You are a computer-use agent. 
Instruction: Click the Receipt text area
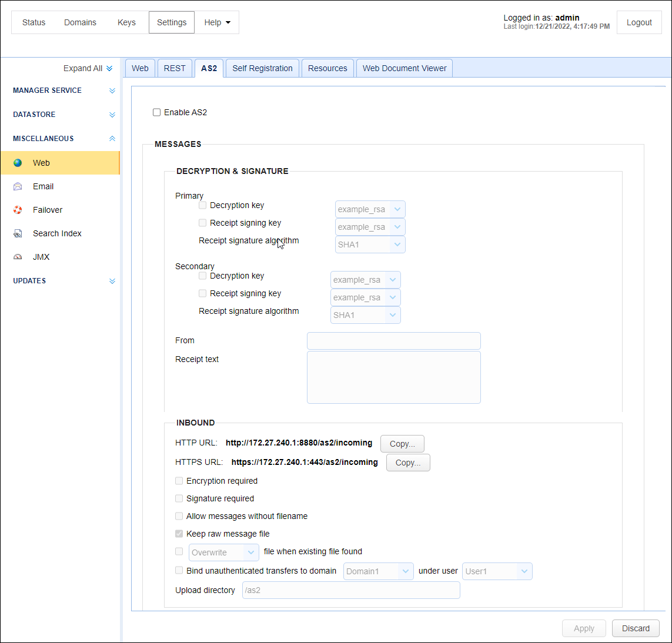point(394,377)
